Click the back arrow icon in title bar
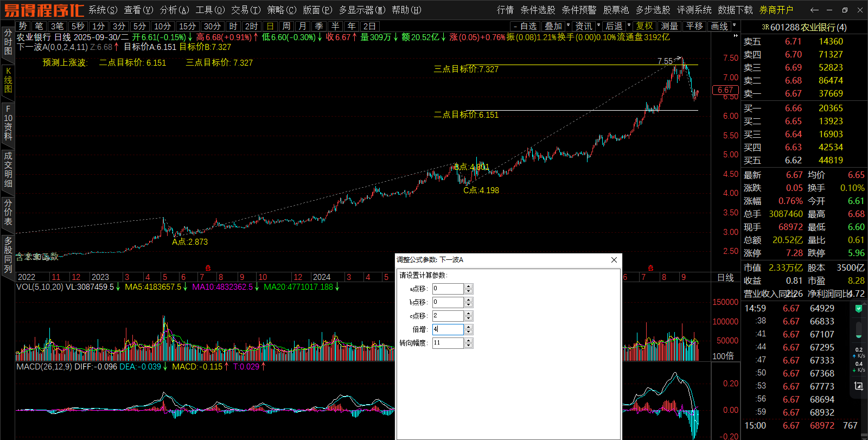Viewport: 868px width, 440px height. click(814, 10)
